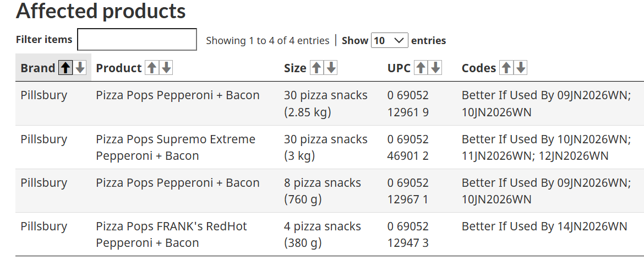Sort Brand column ascending with up arrow
The width and height of the screenshot is (644, 259).
(x=66, y=68)
